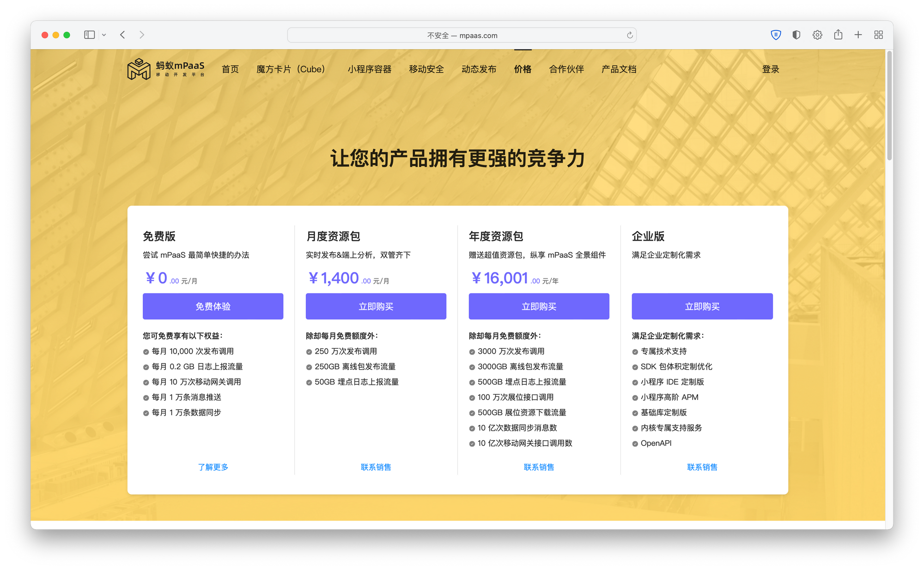
Task: Click 3000GB 离线包发布流量 text
Action: pos(521,367)
